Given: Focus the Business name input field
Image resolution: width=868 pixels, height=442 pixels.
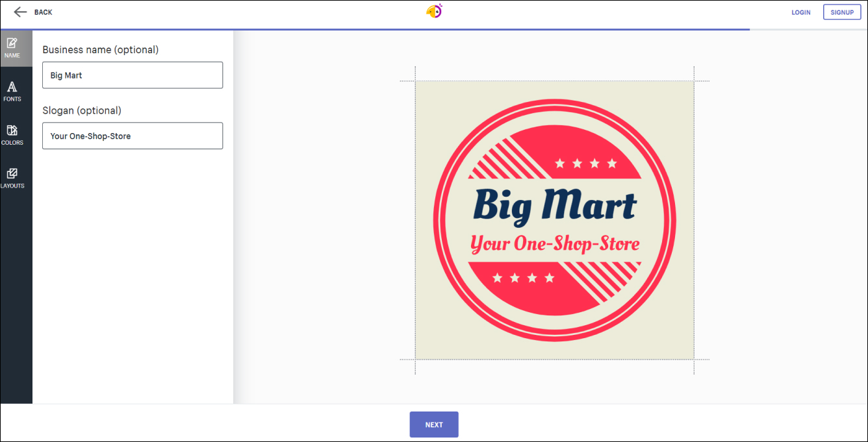Looking at the screenshot, I should [133, 75].
